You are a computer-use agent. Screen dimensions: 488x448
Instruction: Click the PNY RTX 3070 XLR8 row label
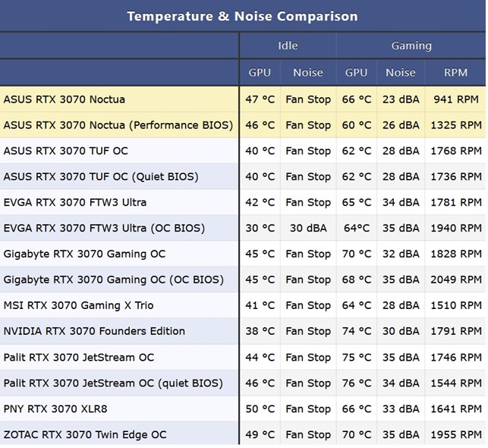click(x=55, y=409)
